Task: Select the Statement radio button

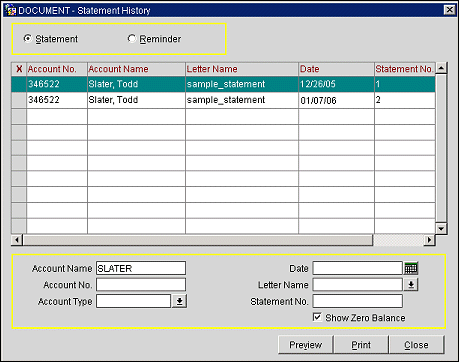Action: (28, 39)
